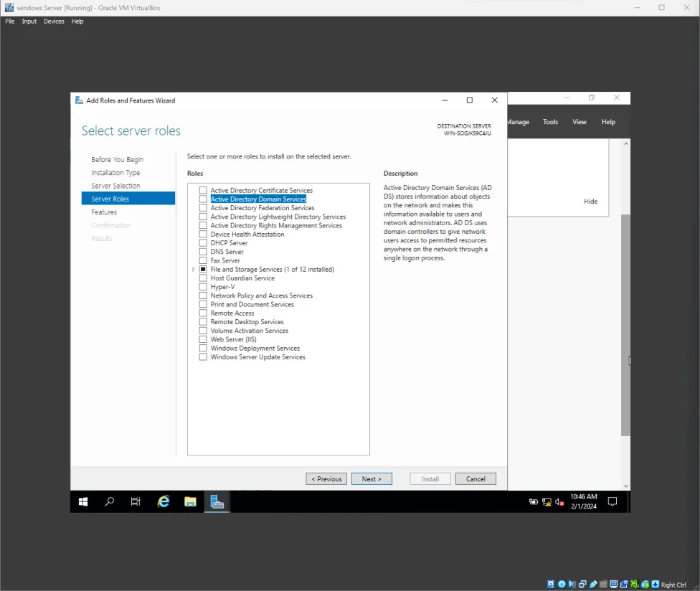The height and width of the screenshot is (591, 700).
Task: Launch Internet Explorer from taskbar
Action: pos(164,502)
